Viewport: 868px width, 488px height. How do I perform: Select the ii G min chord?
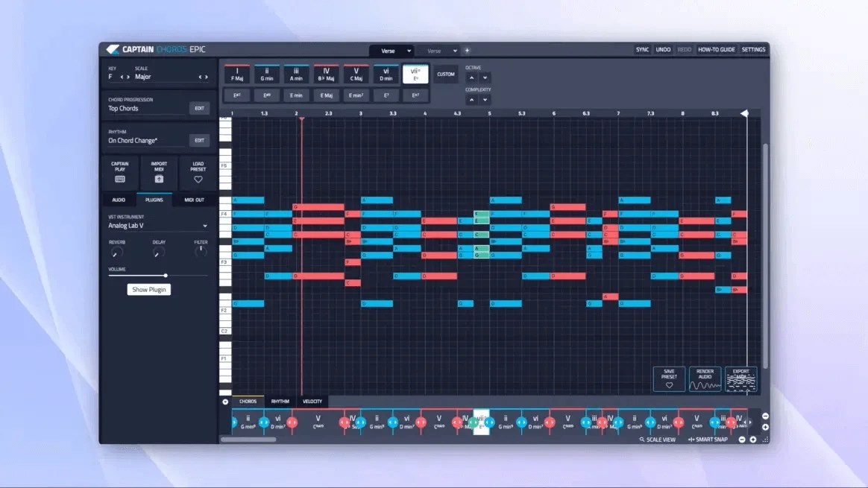tap(267, 75)
